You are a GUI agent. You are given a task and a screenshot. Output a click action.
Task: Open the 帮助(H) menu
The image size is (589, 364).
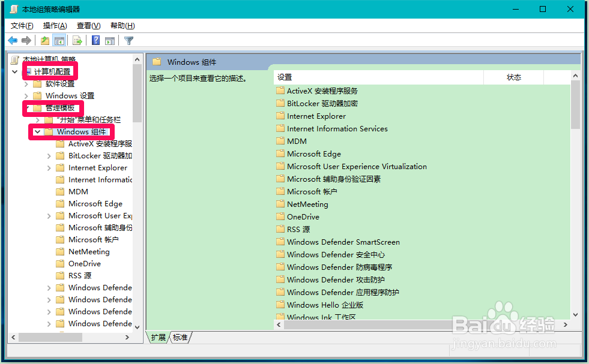122,26
